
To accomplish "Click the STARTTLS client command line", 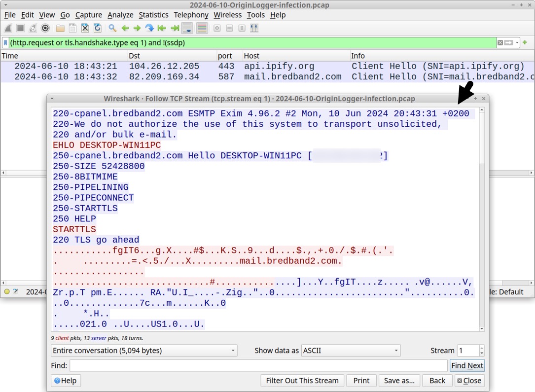I will point(74,229).
